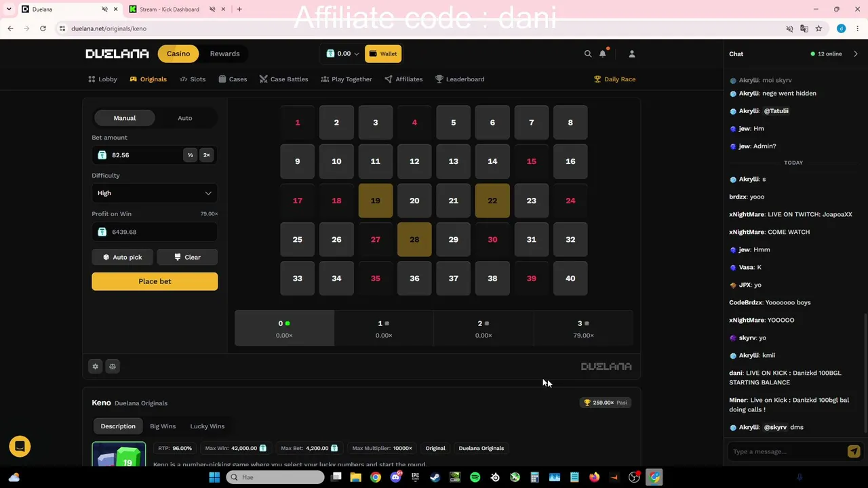The height and width of the screenshot is (488, 868).
Task: Open Steam from the taskbar
Action: [435, 477]
